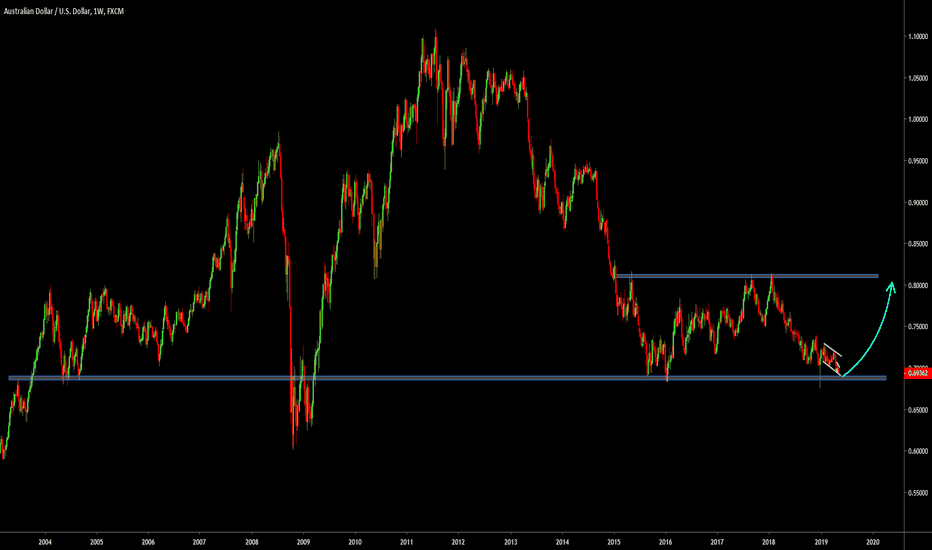Click the 2008 label on time axis
This screenshot has width=932, height=550.
point(251,542)
